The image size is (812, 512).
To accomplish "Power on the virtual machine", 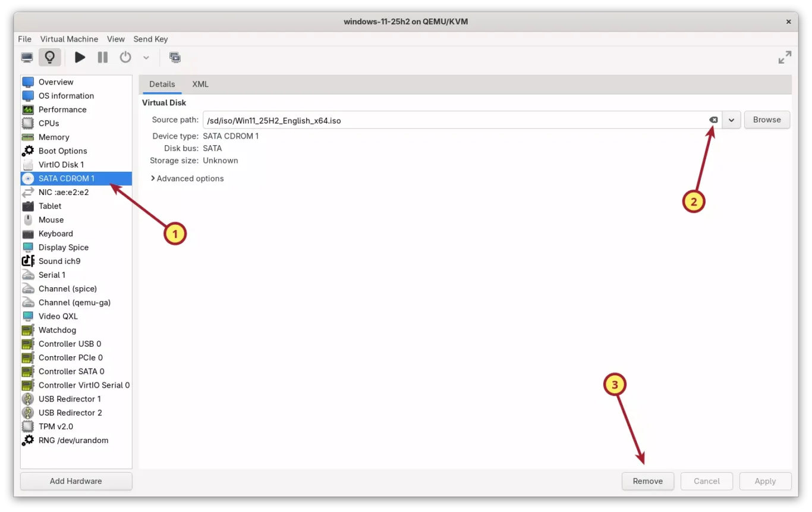I will pos(80,57).
